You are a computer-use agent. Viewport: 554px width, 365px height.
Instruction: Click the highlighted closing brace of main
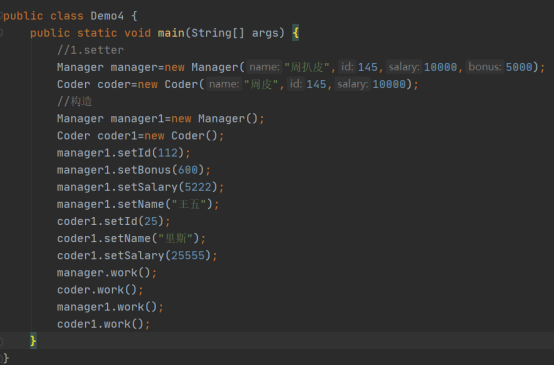click(x=33, y=341)
